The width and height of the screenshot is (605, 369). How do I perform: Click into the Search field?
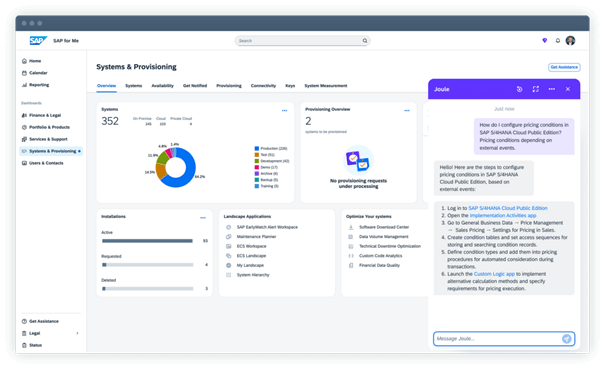pyautogui.click(x=302, y=41)
